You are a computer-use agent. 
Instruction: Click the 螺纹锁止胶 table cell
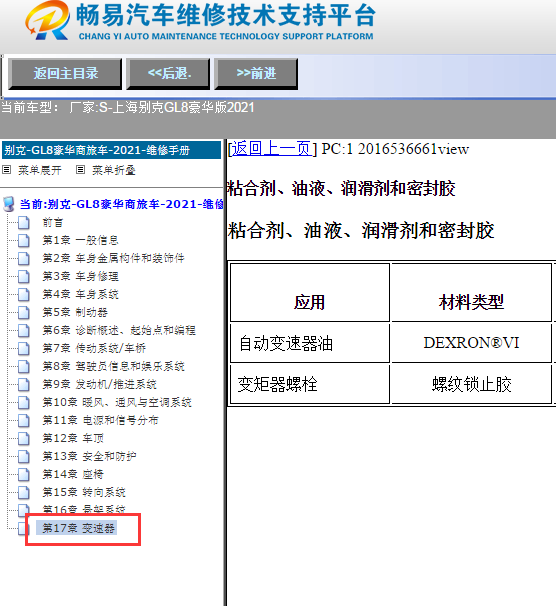point(471,385)
